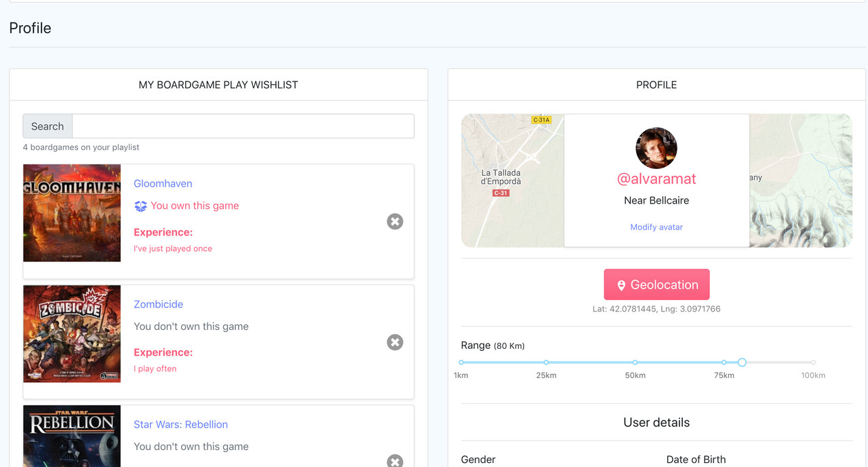This screenshot has height=467, width=868.
Task: Click the owned-game box icon beside Gloomhaven
Action: [x=140, y=206]
